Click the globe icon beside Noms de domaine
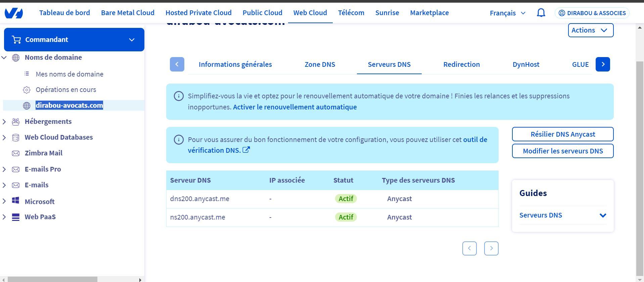 coord(16,57)
